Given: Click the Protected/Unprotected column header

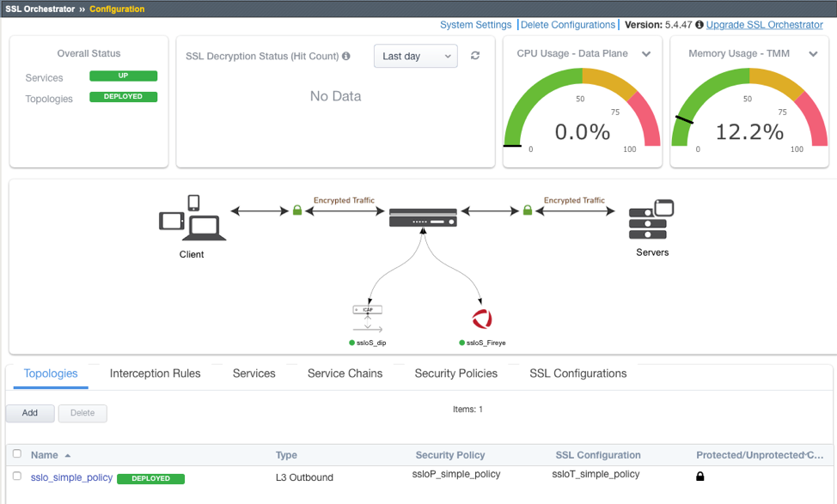Looking at the screenshot, I should 760,455.
